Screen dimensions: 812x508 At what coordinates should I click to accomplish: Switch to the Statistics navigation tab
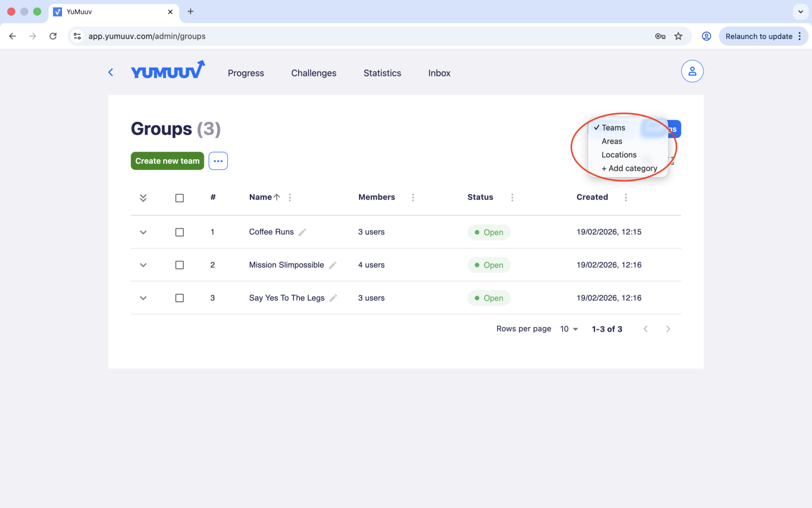[382, 73]
